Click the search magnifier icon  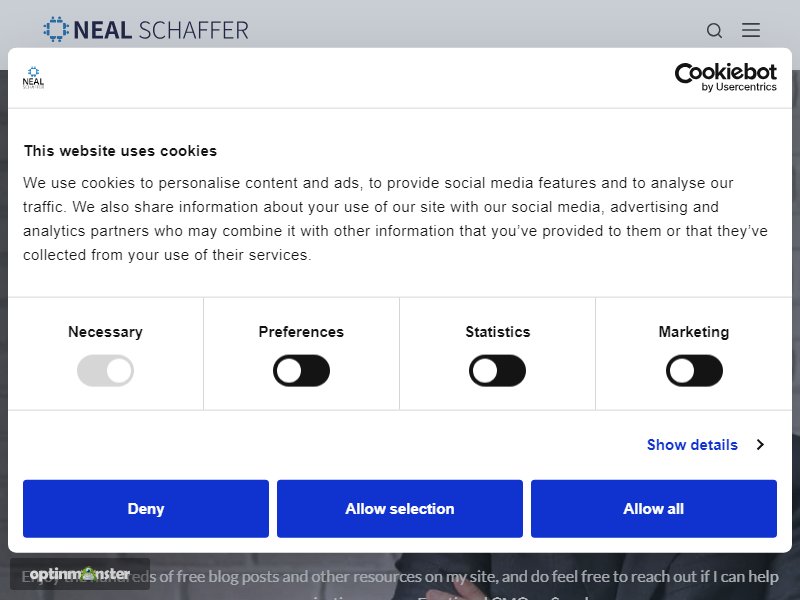[714, 31]
